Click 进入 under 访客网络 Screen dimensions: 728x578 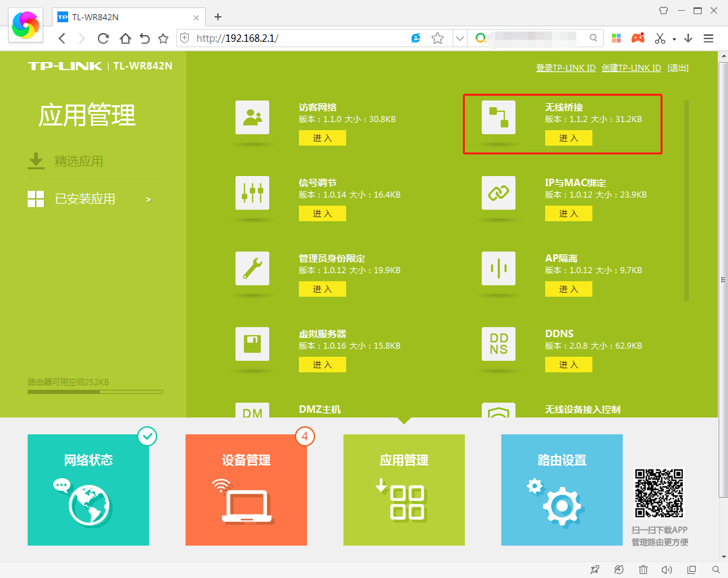(x=323, y=138)
